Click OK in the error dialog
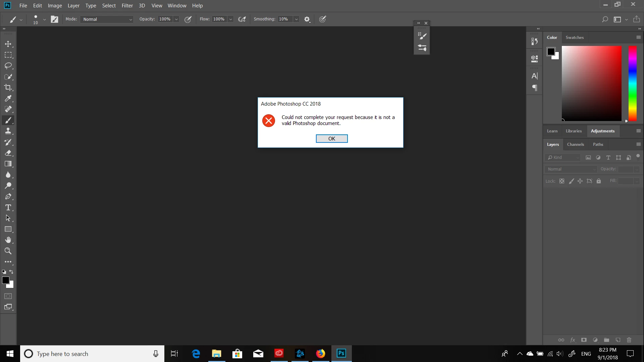Image resolution: width=644 pixels, height=362 pixels. tap(331, 138)
